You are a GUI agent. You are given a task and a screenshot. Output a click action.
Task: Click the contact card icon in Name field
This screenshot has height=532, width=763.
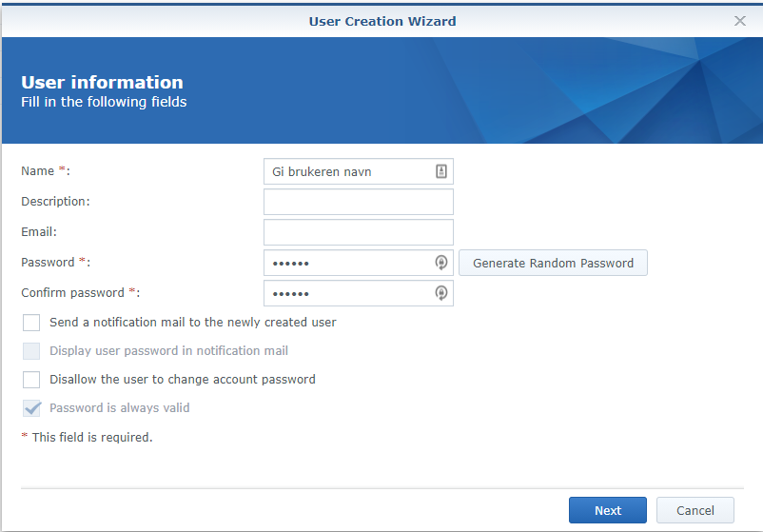click(x=441, y=172)
